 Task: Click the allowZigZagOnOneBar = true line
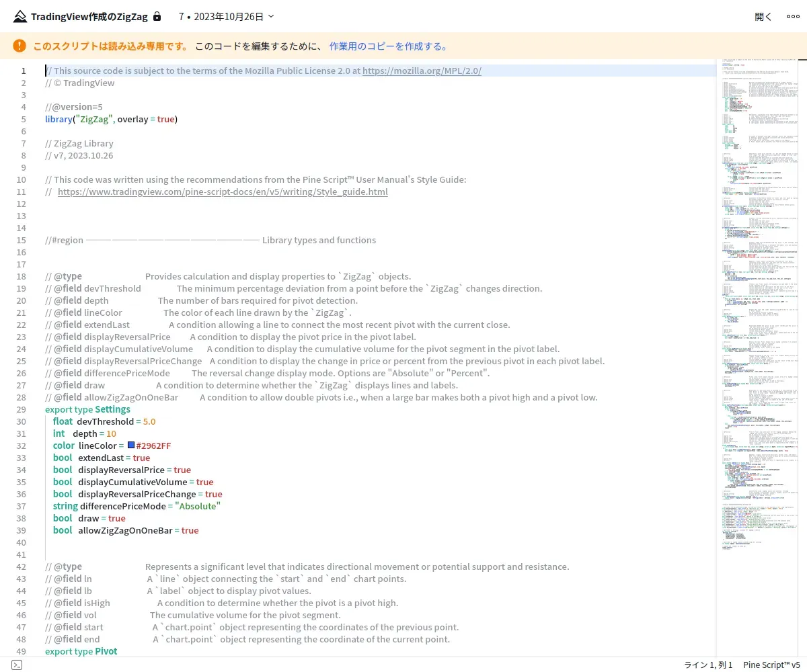pos(126,530)
